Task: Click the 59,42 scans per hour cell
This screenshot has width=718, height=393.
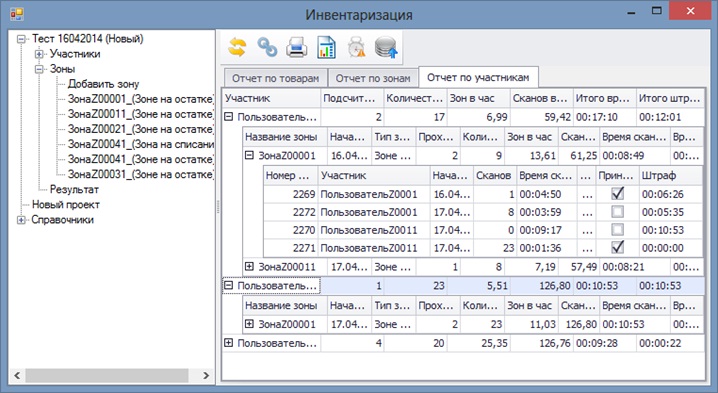Action: click(541, 117)
